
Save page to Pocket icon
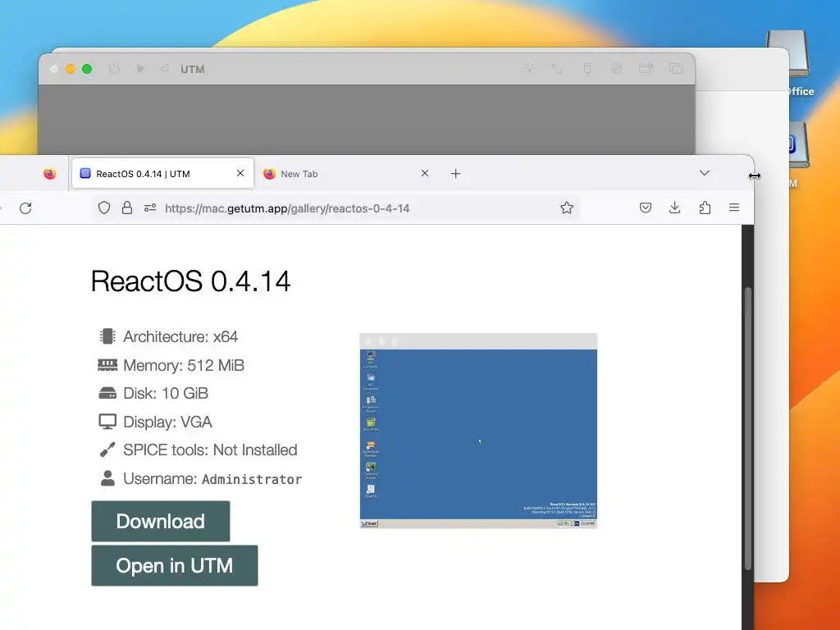646,208
